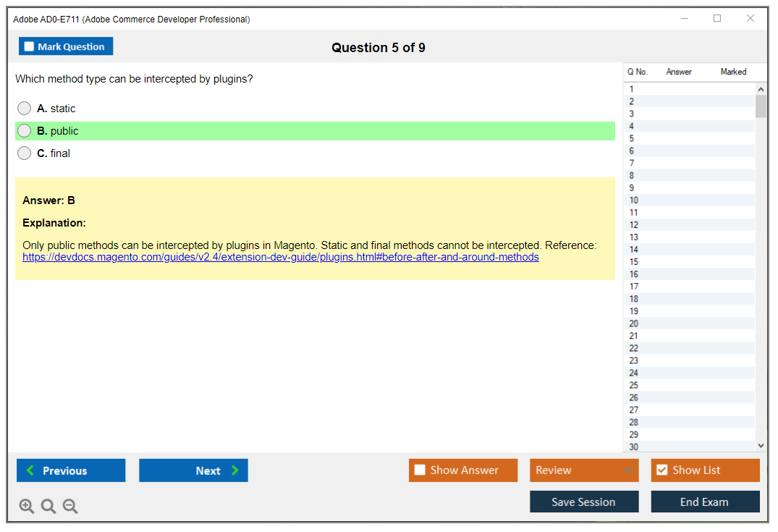The image size is (778, 532).
Task: Click the End Exam button
Action: coord(704,502)
